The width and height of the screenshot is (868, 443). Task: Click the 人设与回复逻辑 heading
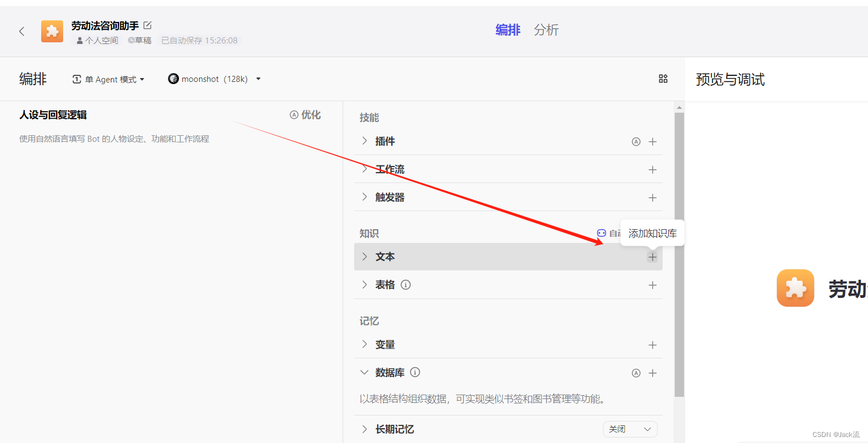point(53,115)
